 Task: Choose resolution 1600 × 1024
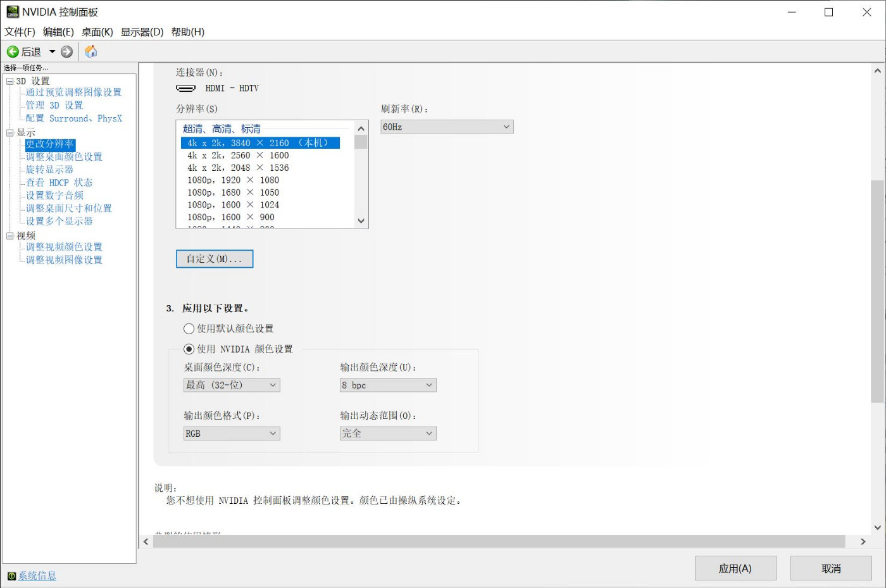pyautogui.click(x=233, y=205)
